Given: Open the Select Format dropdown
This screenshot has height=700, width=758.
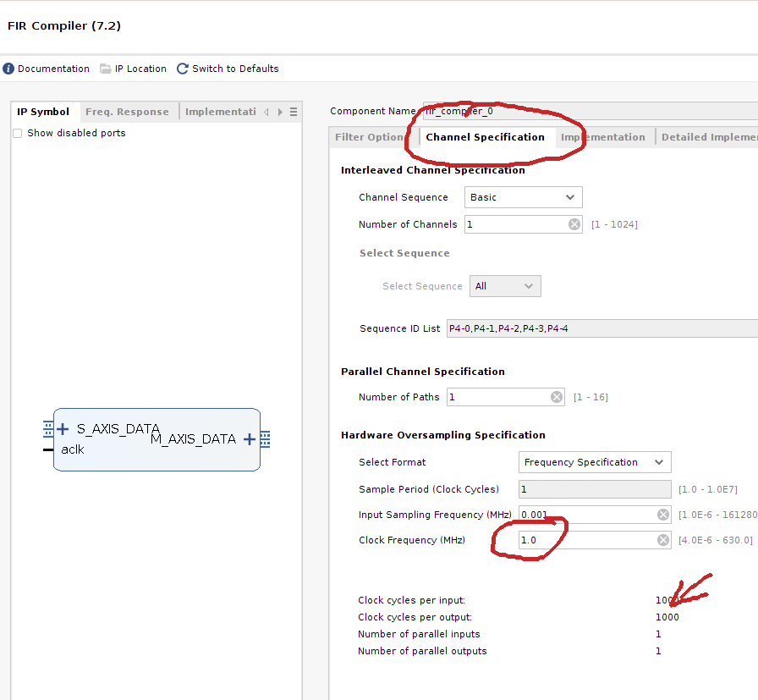Looking at the screenshot, I should point(594,462).
